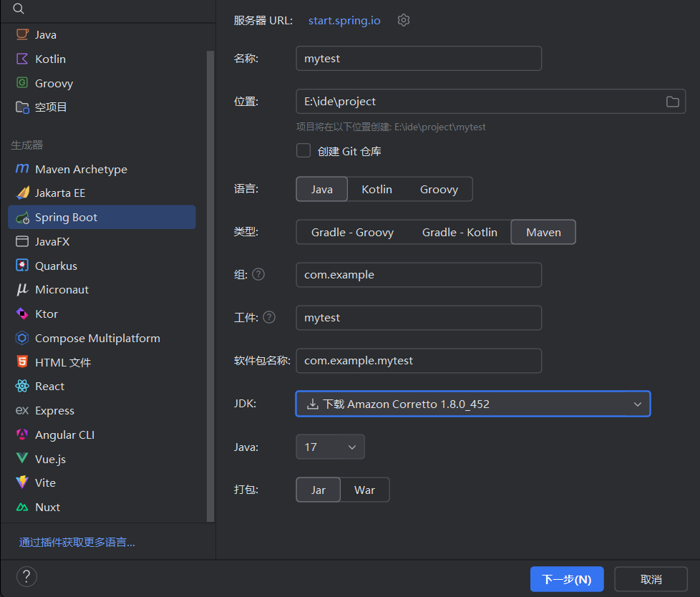Enable the 创建 Git 仓库 checkbox
The height and width of the screenshot is (597, 700).
pos(303,151)
